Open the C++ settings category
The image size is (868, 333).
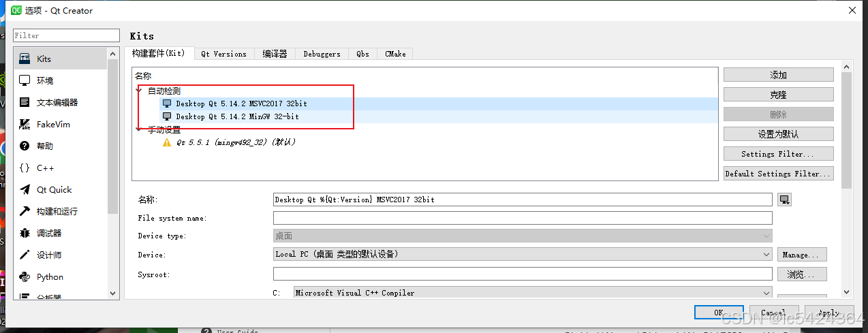click(x=60, y=168)
